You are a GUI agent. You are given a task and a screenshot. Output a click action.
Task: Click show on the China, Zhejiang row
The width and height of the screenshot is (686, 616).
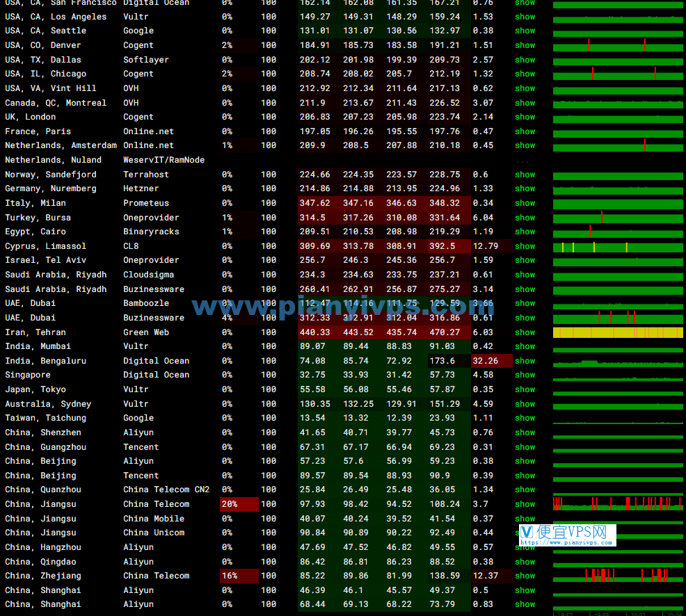tap(525, 576)
